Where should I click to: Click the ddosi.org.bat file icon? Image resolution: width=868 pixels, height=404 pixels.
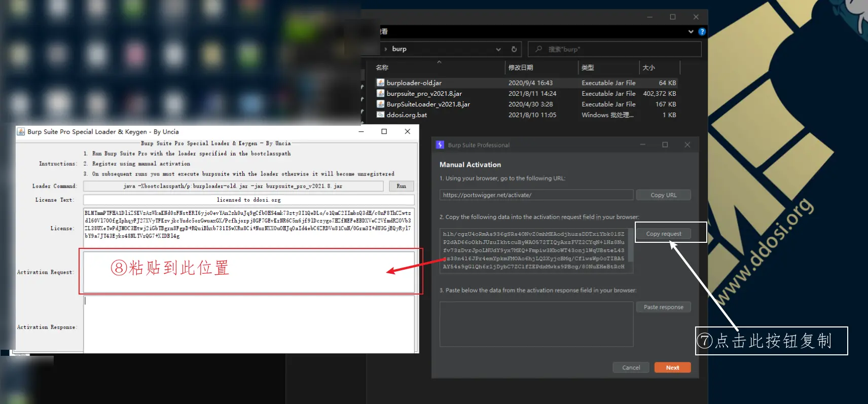pos(380,115)
